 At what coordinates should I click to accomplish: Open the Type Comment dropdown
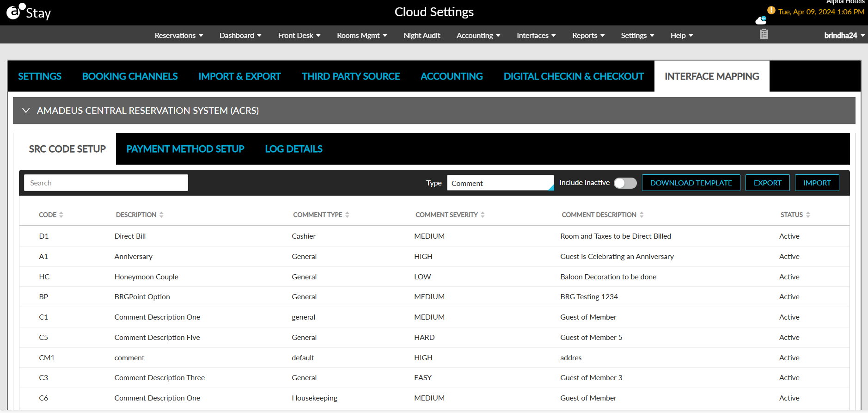(501, 183)
